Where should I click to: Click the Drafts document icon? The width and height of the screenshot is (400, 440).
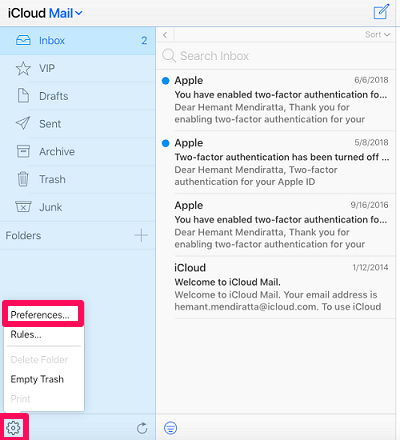23,96
